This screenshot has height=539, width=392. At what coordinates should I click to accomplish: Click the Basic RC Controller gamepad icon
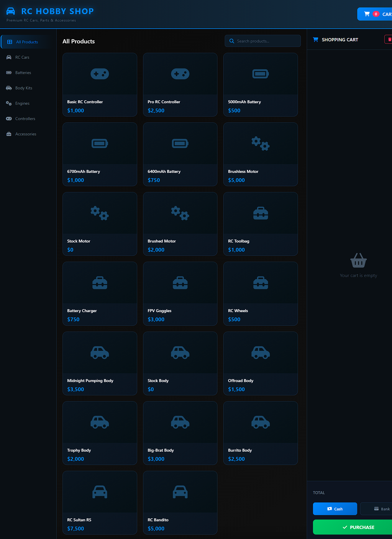coord(100,74)
